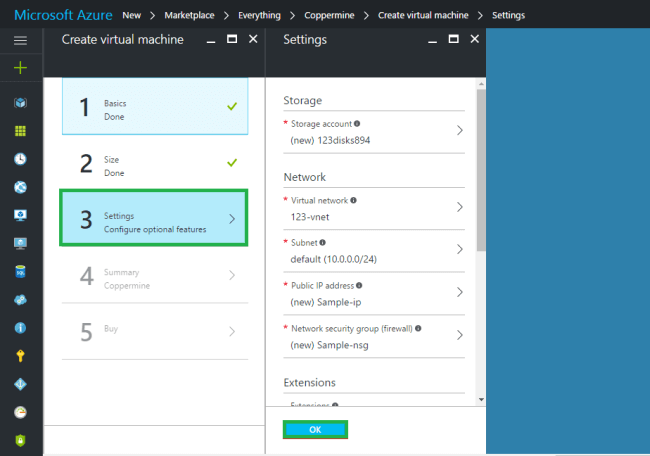Image resolution: width=650 pixels, height=456 pixels.
Task: Click info icon next to Subnet
Action: point(323,243)
